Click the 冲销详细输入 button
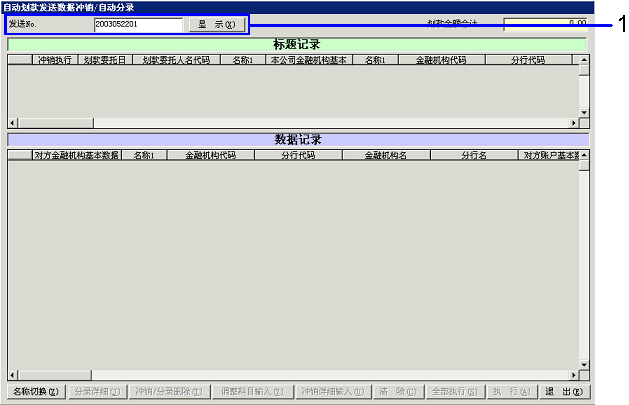629x405 pixels. [333, 391]
